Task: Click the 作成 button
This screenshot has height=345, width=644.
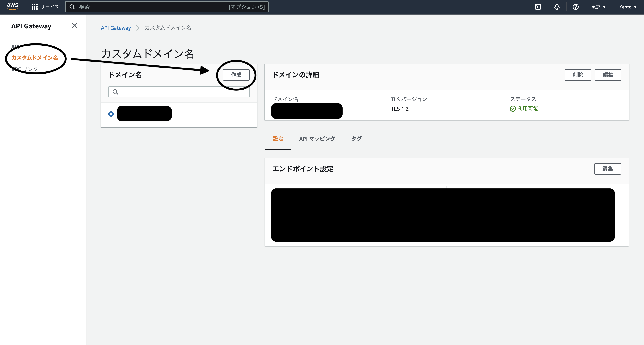Action: click(236, 74)
